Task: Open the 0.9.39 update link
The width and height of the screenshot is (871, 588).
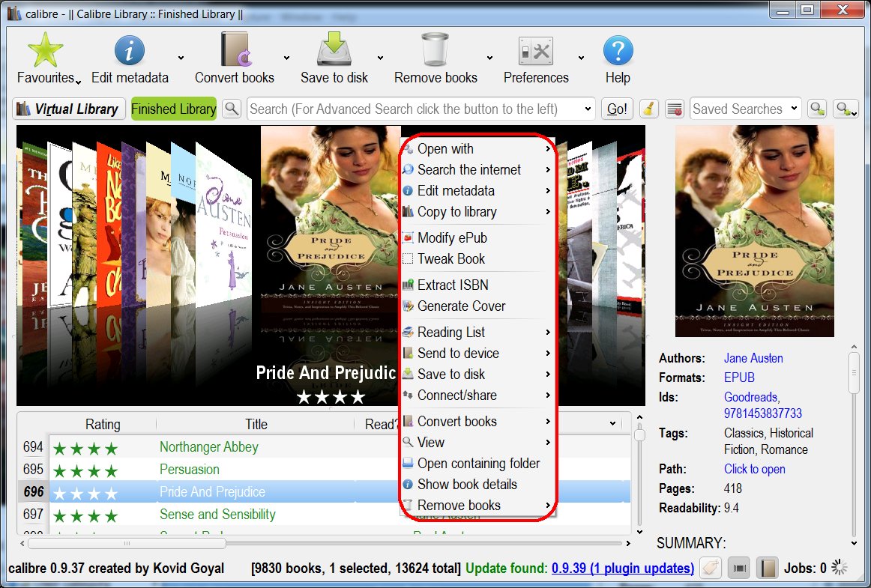Action: (x=623, y=568)
